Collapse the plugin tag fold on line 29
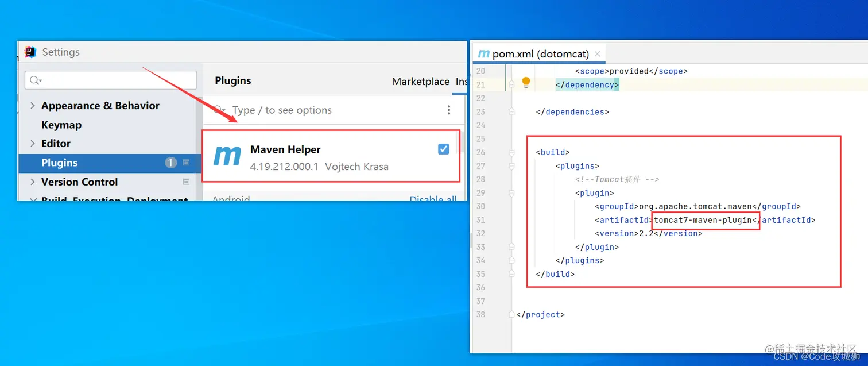The image size is (868, 366). pyautogui.click(x=511, y=193)
